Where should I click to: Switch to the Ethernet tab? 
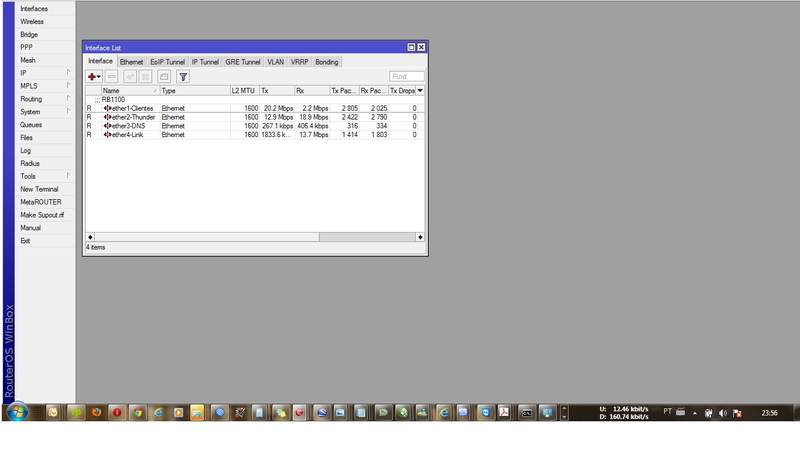(131, 62)
